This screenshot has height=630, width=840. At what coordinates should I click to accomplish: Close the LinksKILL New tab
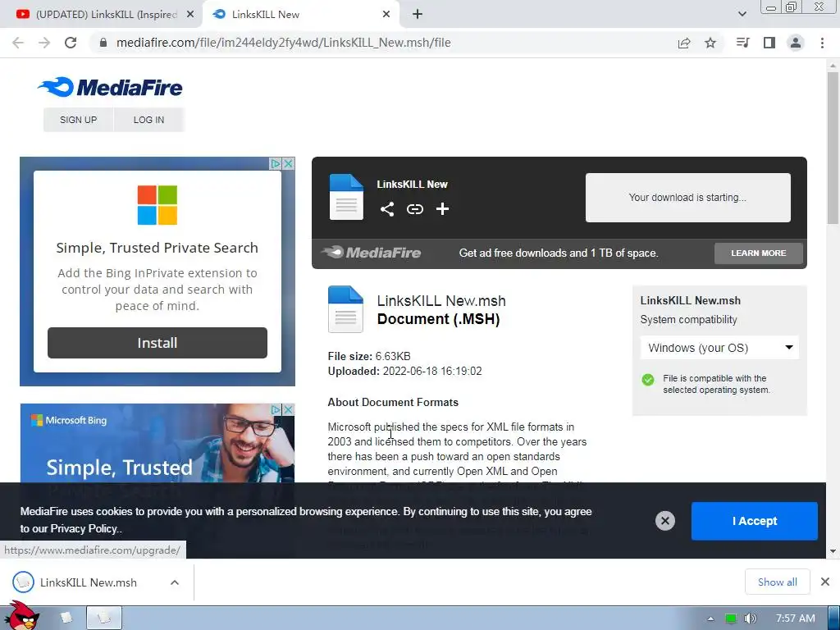(386, 15)
